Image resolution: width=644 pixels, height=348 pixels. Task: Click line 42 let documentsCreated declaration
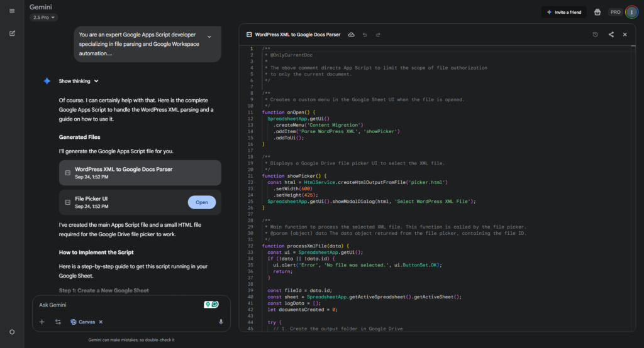[x=303, y=310]
